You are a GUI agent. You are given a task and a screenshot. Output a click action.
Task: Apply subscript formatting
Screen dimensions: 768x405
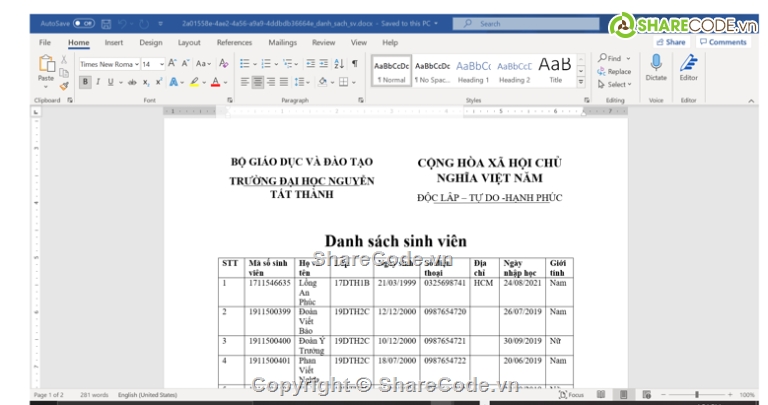click(146, 83)
